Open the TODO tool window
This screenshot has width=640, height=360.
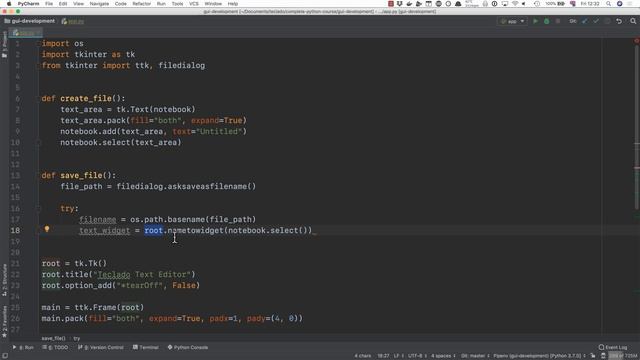point(55,347)
